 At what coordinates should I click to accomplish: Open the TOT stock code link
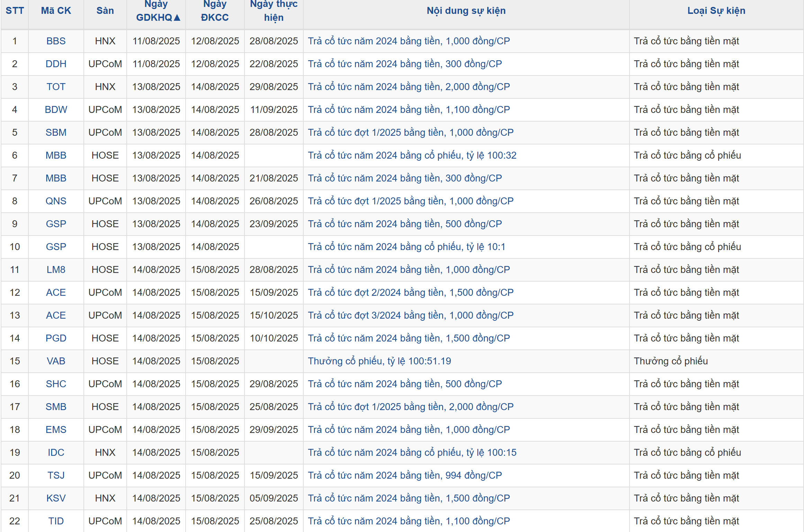click(x=56, y=87)
